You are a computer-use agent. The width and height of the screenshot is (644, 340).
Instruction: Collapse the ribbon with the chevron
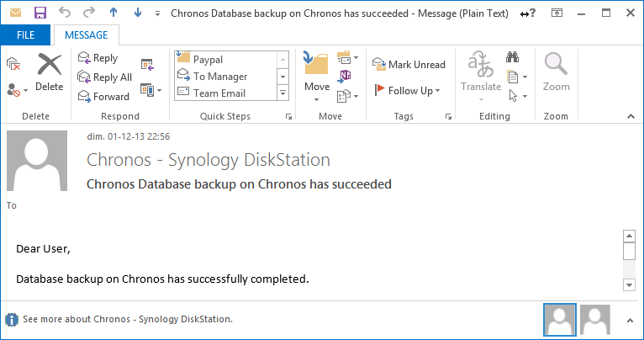click(x=631, y=117)
